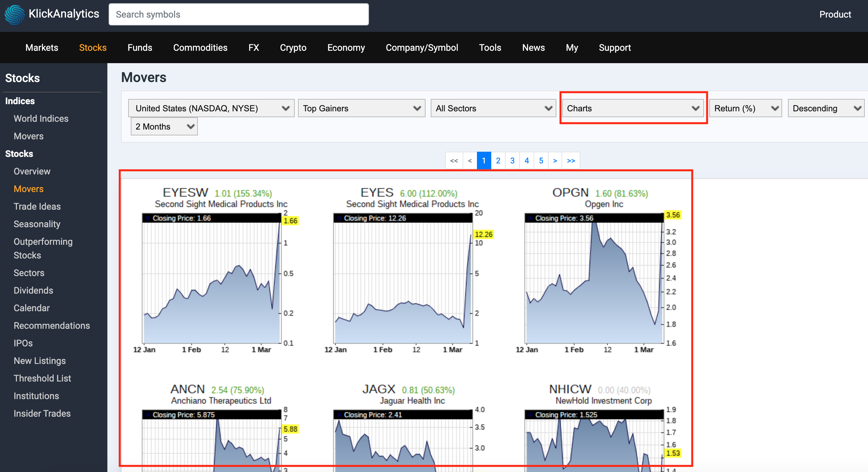868x472 pixels.
Task: Open the Economy menu
Action: [x=346, y=48]
